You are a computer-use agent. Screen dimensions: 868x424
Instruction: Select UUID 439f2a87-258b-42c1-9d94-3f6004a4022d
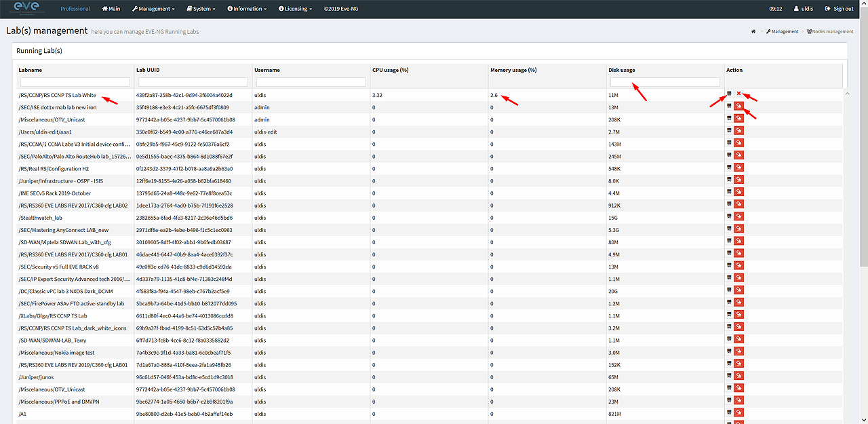(184, 95)
